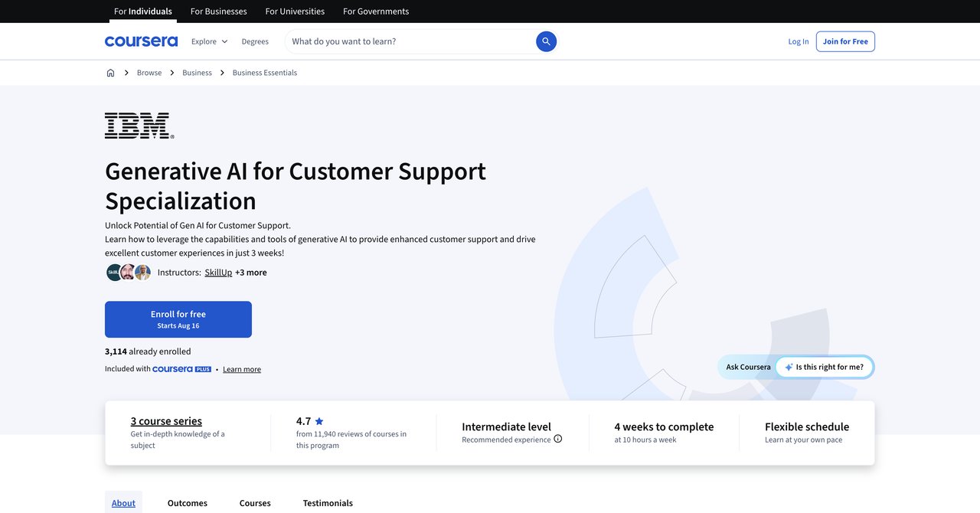Click Is this right for me button

click(825, 368)
